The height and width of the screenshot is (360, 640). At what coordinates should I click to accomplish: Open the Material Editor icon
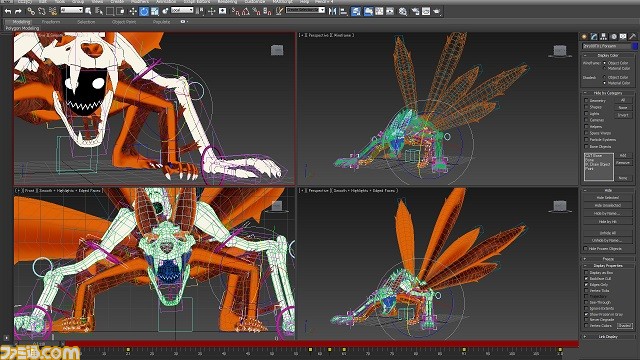(x=403, y=11)
